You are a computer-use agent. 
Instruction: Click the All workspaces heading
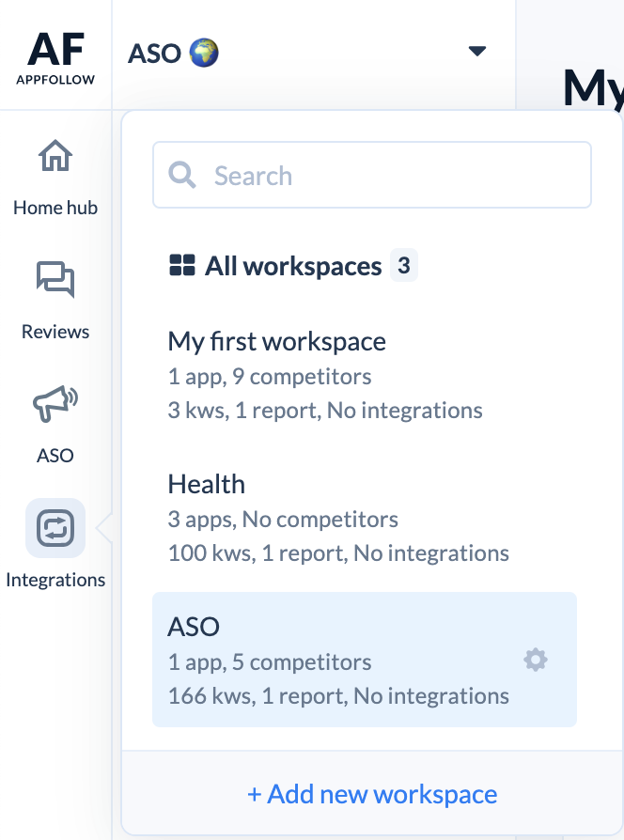(293, 266)
